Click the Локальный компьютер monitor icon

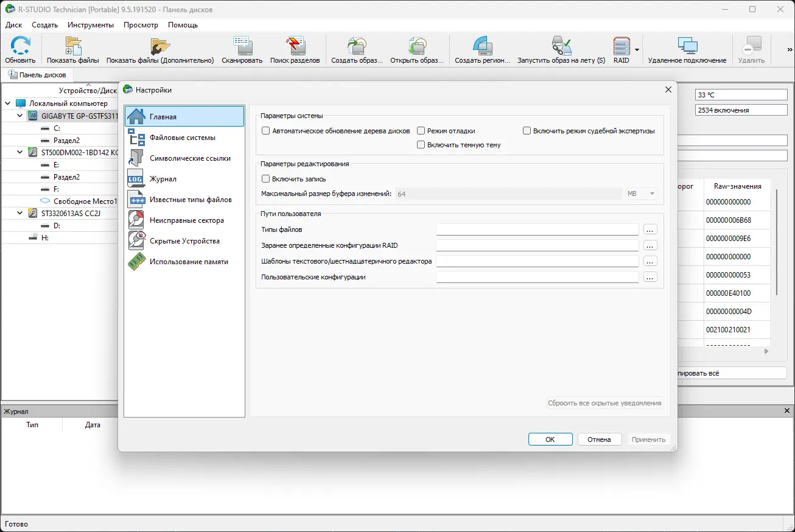pyautogui.click(x=21, y=103)
